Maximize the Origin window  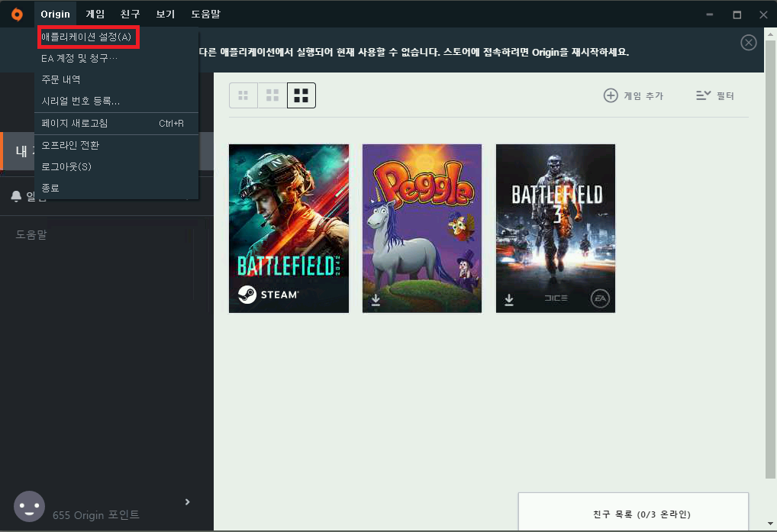pyautogui.click(x=737, y=15)
